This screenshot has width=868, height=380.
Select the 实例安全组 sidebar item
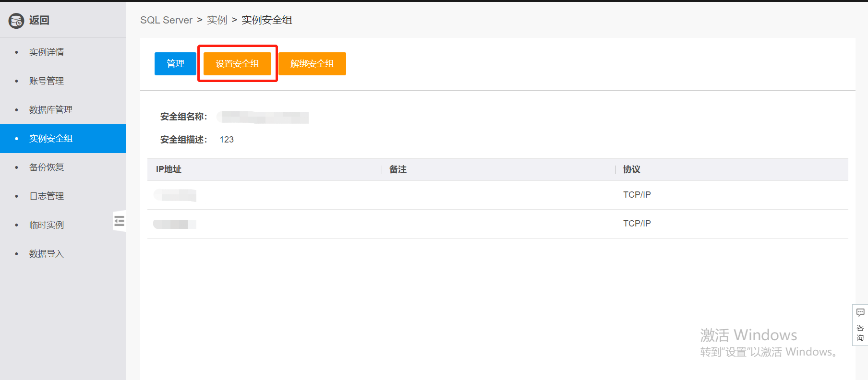pyautogui.click(x=51, y=139)
